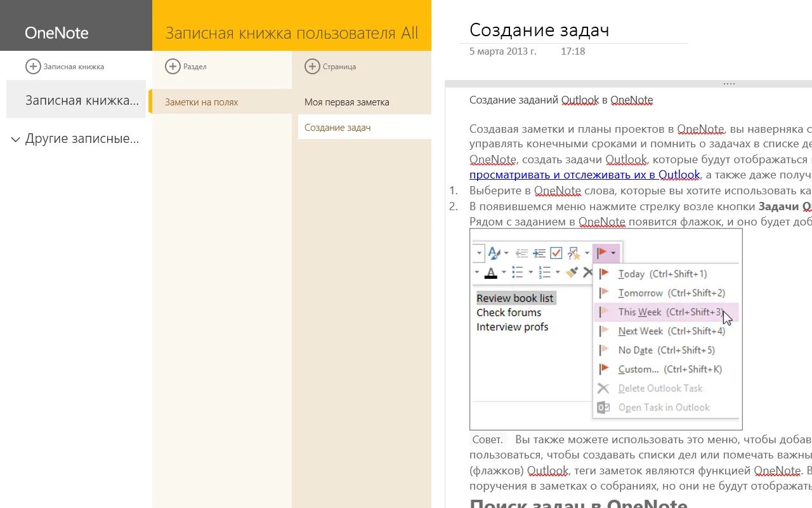
Task: Click the Styles text-format icon in embedded screenshot
Action: [x=494, y=253]
